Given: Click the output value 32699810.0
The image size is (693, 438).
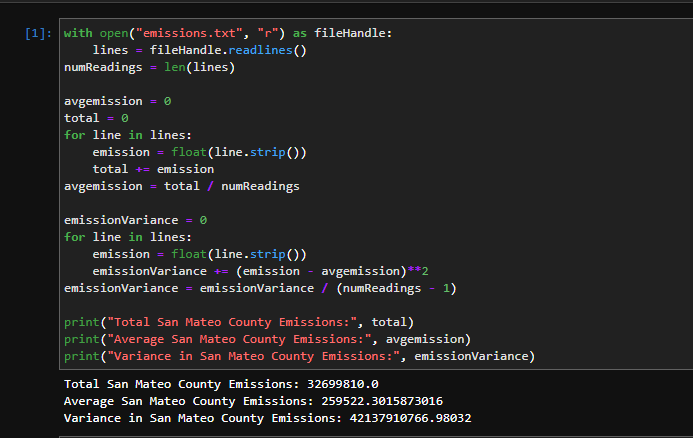Looking at the screenshot, I should pos(343,384).
